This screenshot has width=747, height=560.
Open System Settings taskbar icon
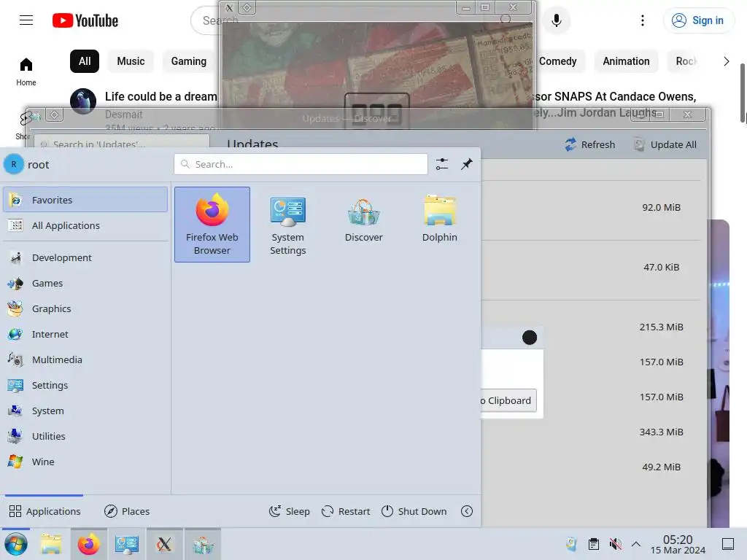(127, 544)
